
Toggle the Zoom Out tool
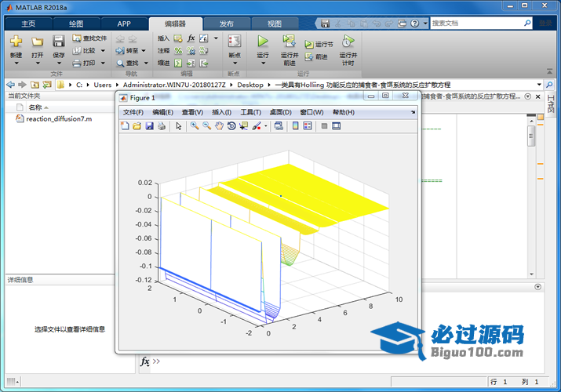click(207, 125)
